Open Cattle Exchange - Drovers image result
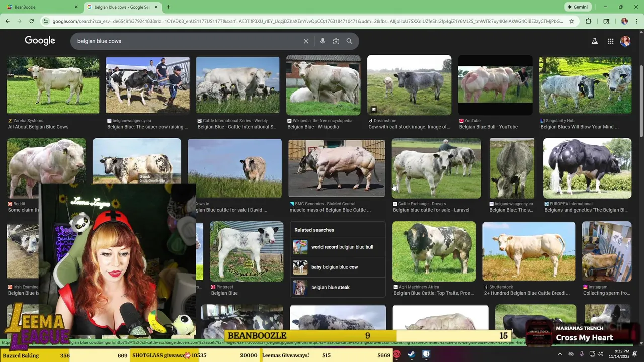This screenshot has height=362, width=644. pos(436,168)
